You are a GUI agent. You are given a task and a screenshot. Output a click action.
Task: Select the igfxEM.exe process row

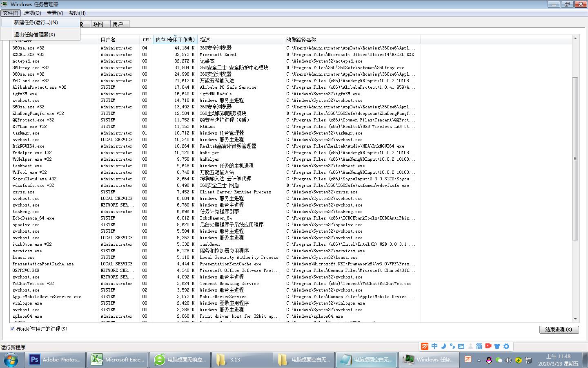[216, 94]
